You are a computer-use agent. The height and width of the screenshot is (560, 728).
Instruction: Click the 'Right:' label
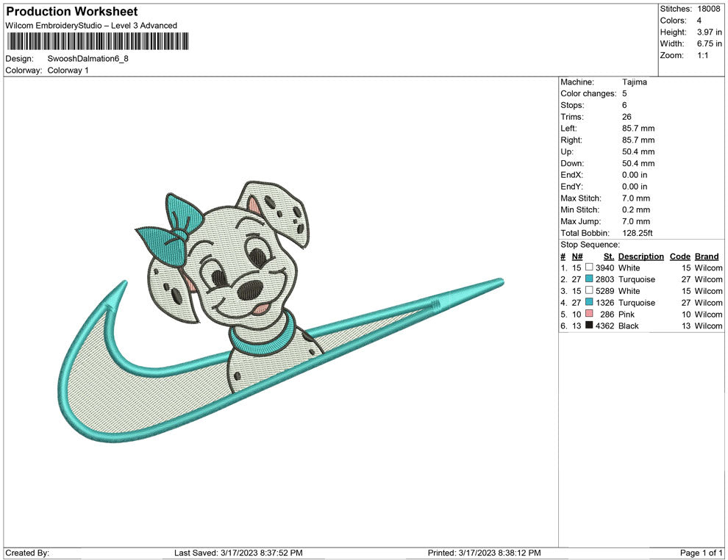(571, 140)
